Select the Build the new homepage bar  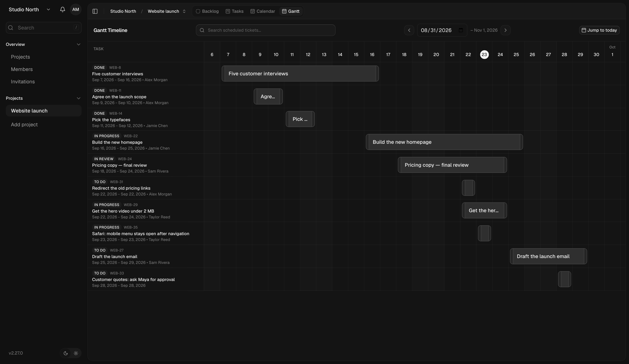(x=444, y=142)
